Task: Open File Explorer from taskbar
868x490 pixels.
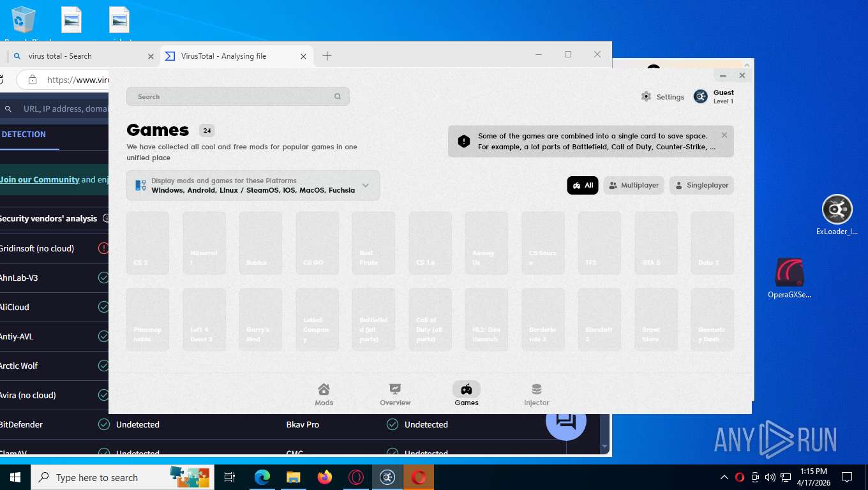Action: (x=294, y=477)
